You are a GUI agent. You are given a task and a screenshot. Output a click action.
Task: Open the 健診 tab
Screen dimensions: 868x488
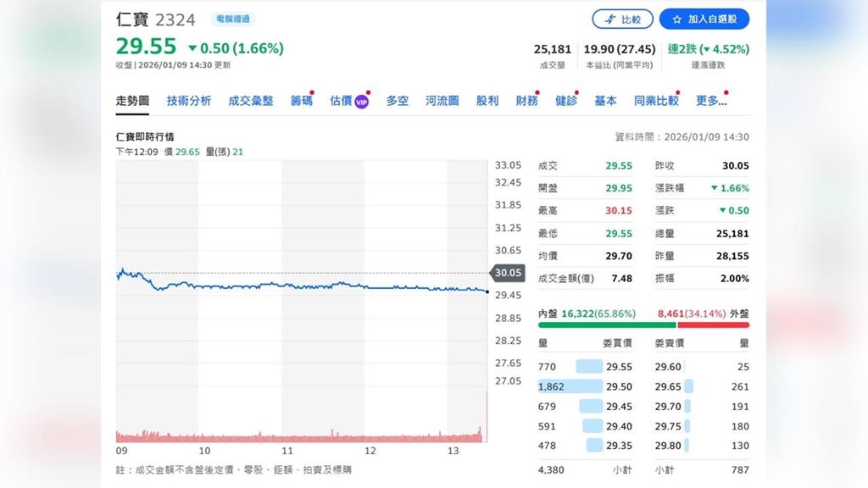pyautogui.click(x=565, y=101)
